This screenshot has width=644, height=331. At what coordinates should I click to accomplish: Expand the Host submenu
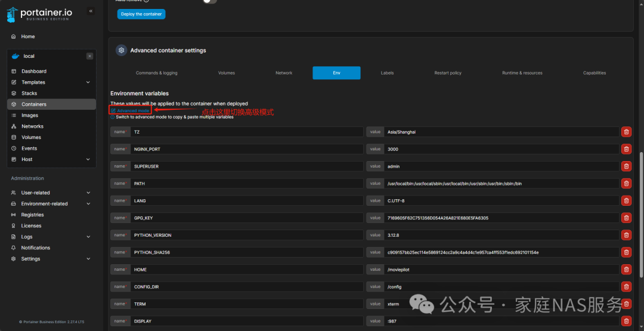pyautogui.click(x=88, y=159)
